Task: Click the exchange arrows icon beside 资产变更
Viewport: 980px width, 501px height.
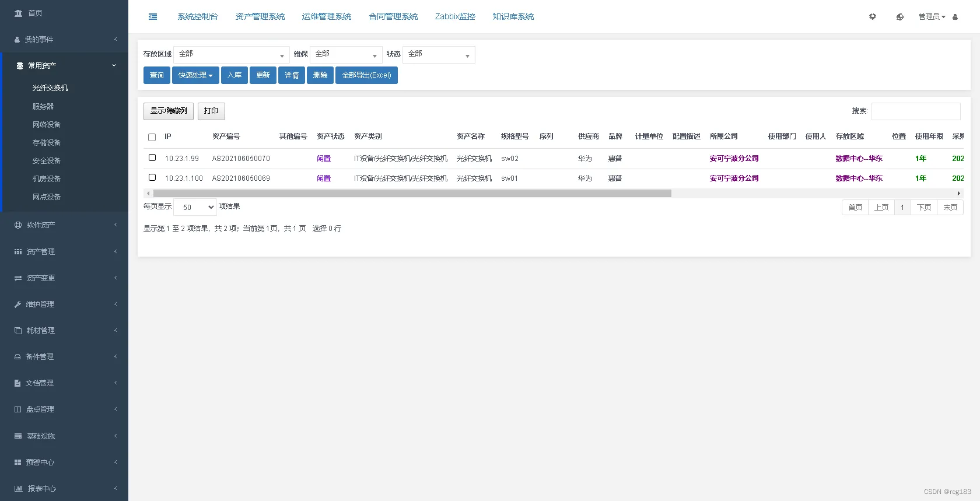Action: click(18, 278)
